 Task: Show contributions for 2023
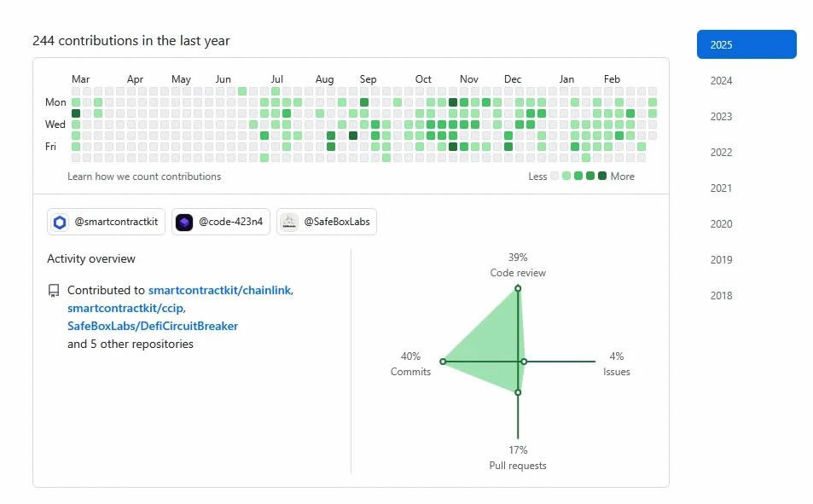coord(722,117)
